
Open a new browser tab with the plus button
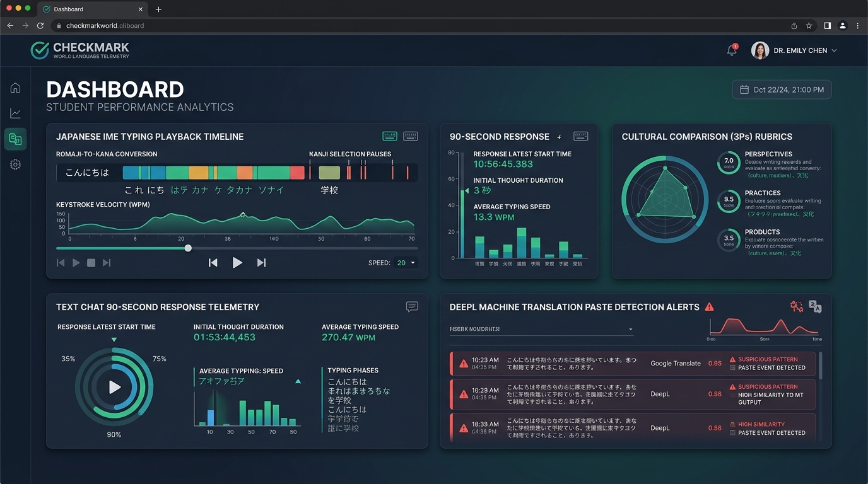point(158,9)
